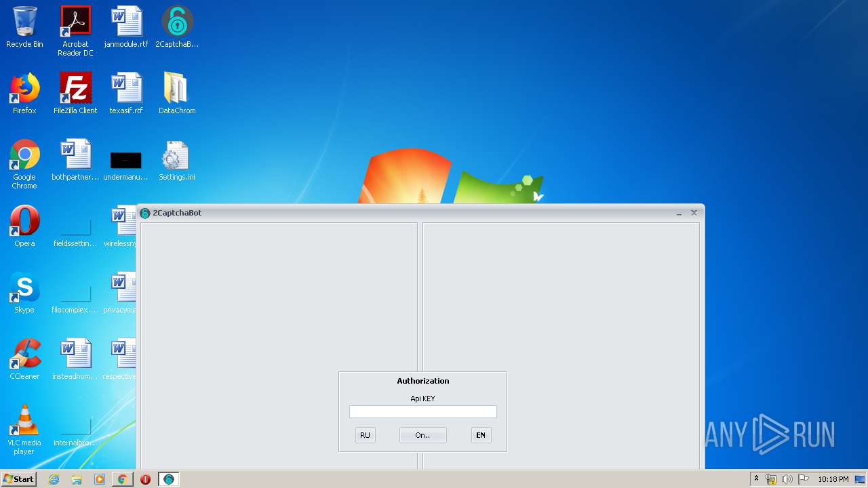Screen dimensions: 868x488
Task: Minimize the 2CaptchaBot window
Action: pyautogui.click(x=679, y=213)
